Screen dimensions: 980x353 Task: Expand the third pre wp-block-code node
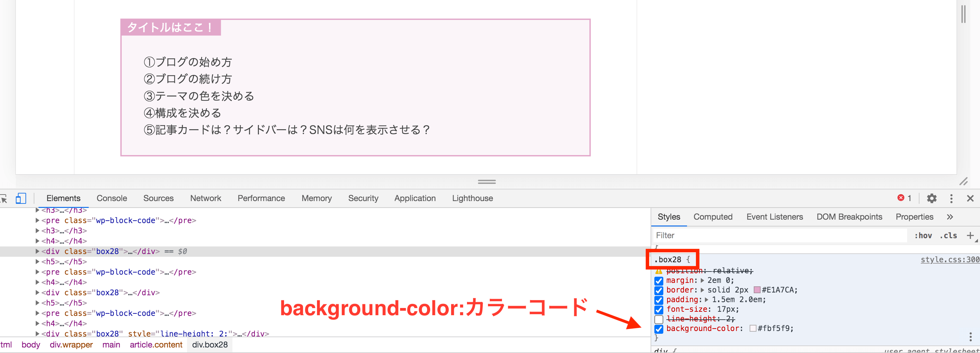coord(37,313)
